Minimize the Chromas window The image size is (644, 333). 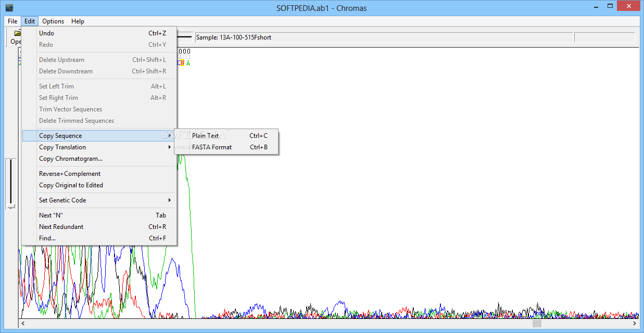pyautogui.click(x=597, y=6)
